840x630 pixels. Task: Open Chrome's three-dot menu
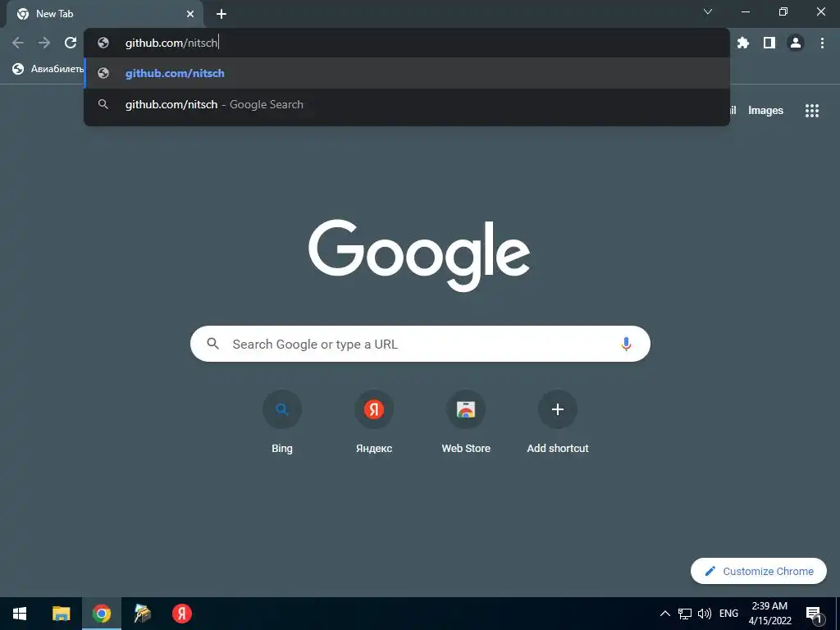point(822,43)
